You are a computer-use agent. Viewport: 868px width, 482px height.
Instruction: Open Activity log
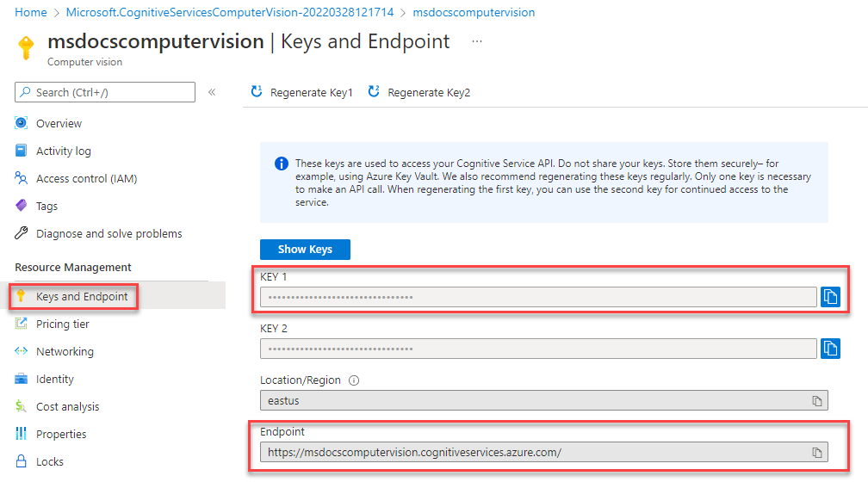(63, 151)
